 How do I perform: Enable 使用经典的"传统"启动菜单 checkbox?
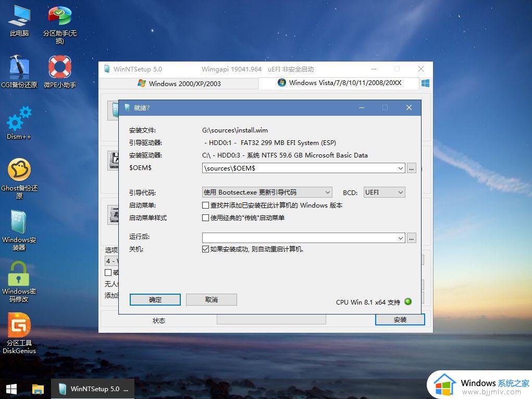tap(205, 217)
